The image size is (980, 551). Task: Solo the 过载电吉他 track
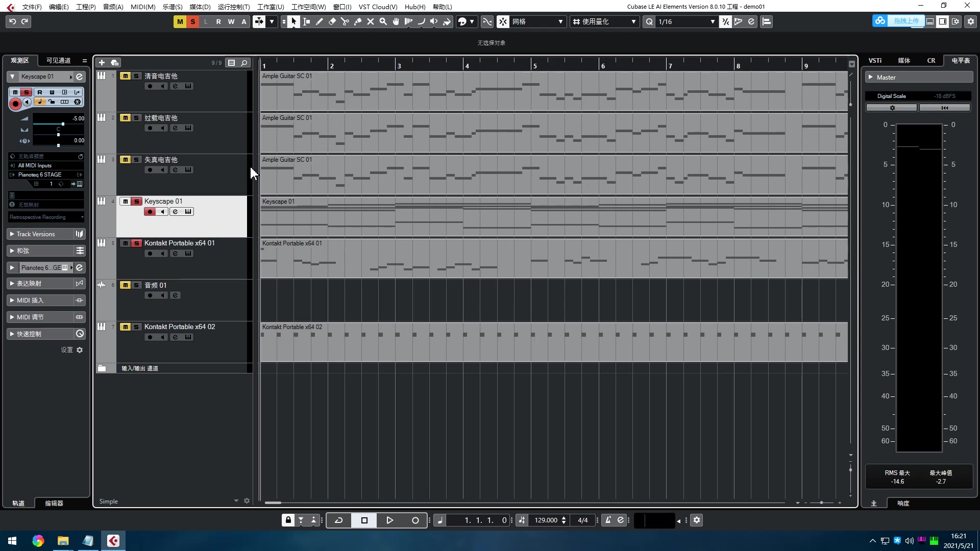point(136,118)
